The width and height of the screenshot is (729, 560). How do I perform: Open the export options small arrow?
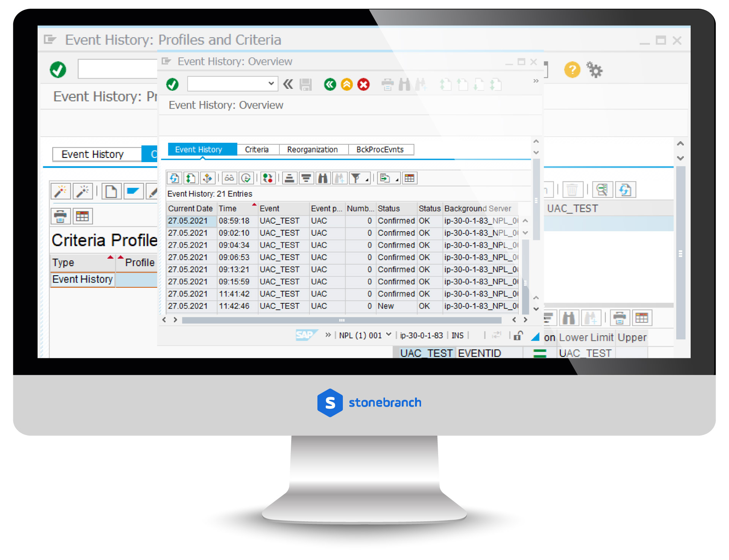click(x=397, y=180)
